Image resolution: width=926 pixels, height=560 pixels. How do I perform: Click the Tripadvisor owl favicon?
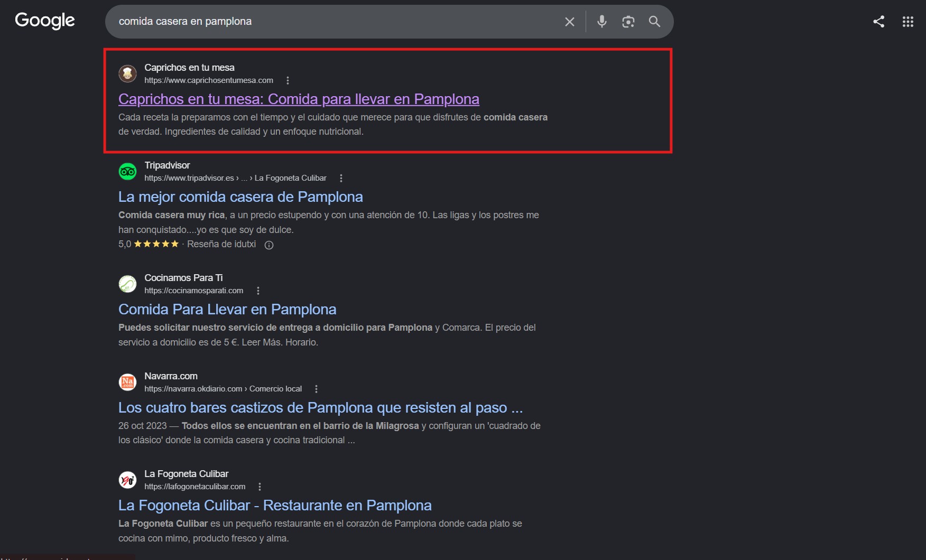[127, 171]
